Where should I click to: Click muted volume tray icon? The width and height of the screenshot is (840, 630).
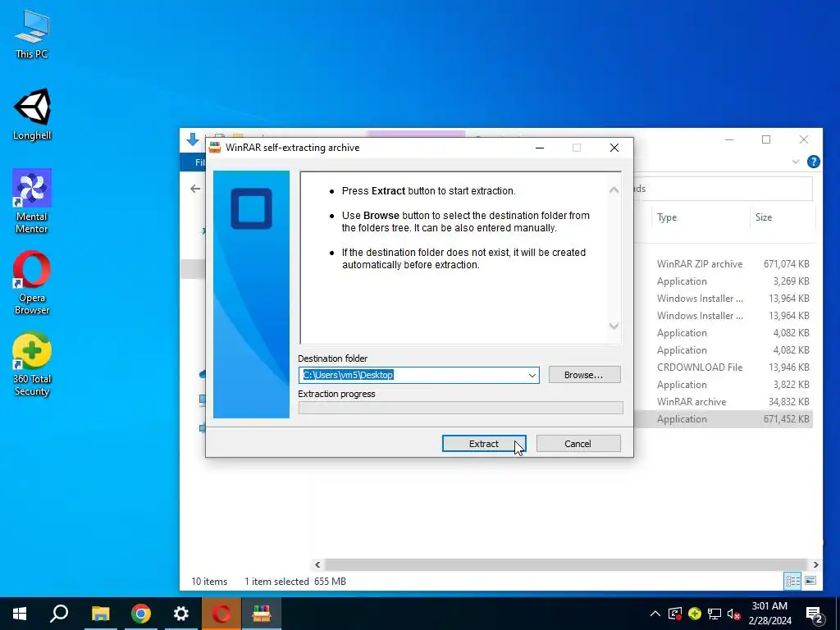point(734,614)
